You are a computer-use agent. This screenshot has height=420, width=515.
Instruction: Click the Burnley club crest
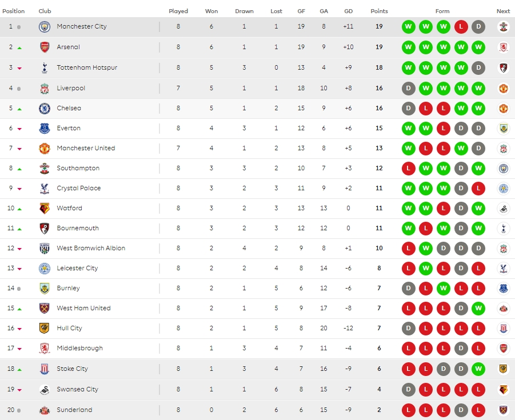(x=45, y=289)
